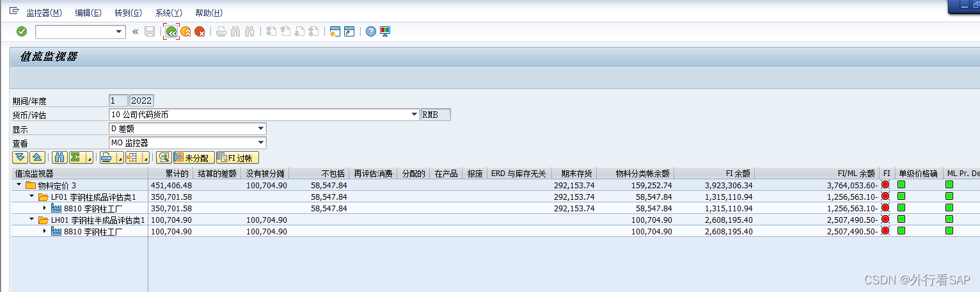This screenshot has height=292, width=980.
Task: Click the 累计的 column header
Action: point(171,173)
